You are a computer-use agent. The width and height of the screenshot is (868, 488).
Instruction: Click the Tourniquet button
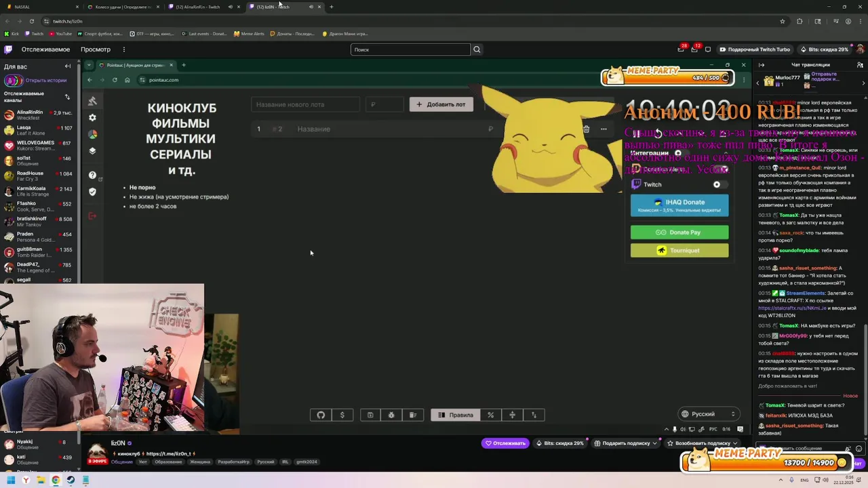tap(679, 251)
